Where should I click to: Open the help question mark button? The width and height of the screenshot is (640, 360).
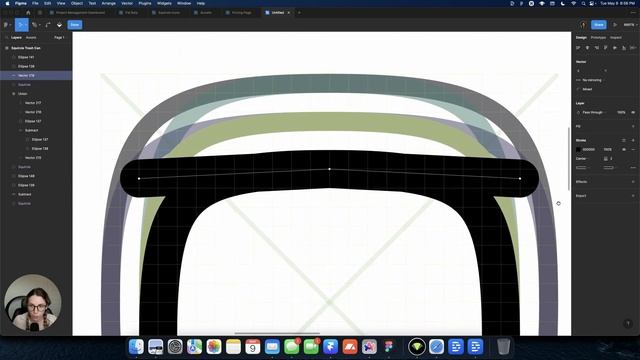[x=628, y=324]
